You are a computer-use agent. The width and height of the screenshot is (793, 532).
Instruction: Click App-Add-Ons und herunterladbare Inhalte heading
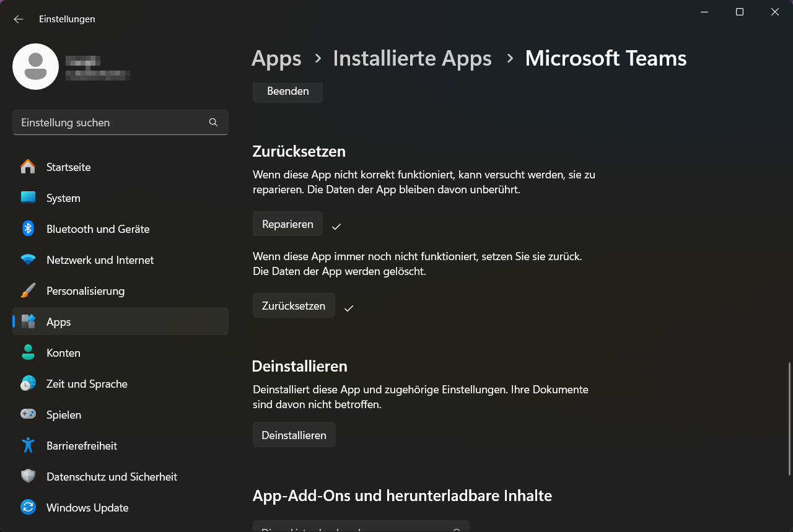coord(402,495)
